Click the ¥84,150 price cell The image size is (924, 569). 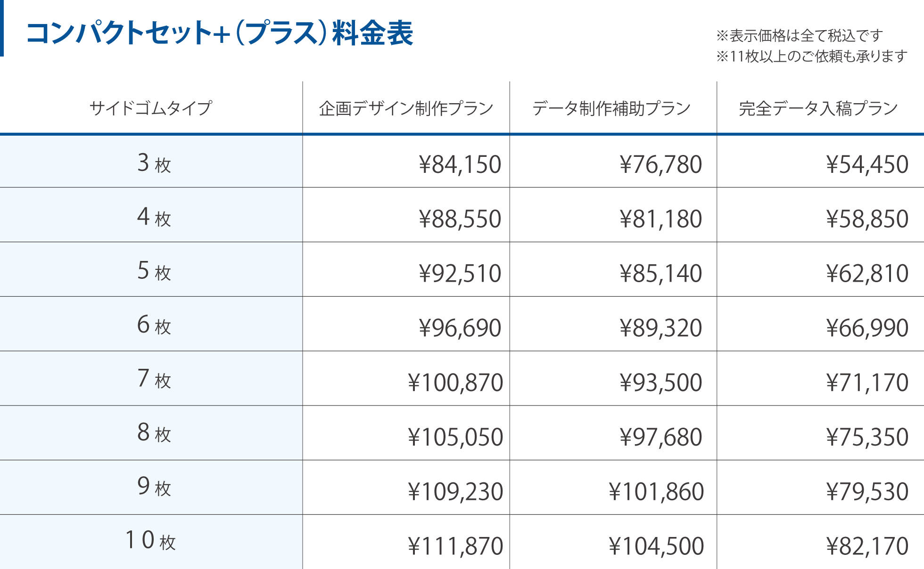460,164
